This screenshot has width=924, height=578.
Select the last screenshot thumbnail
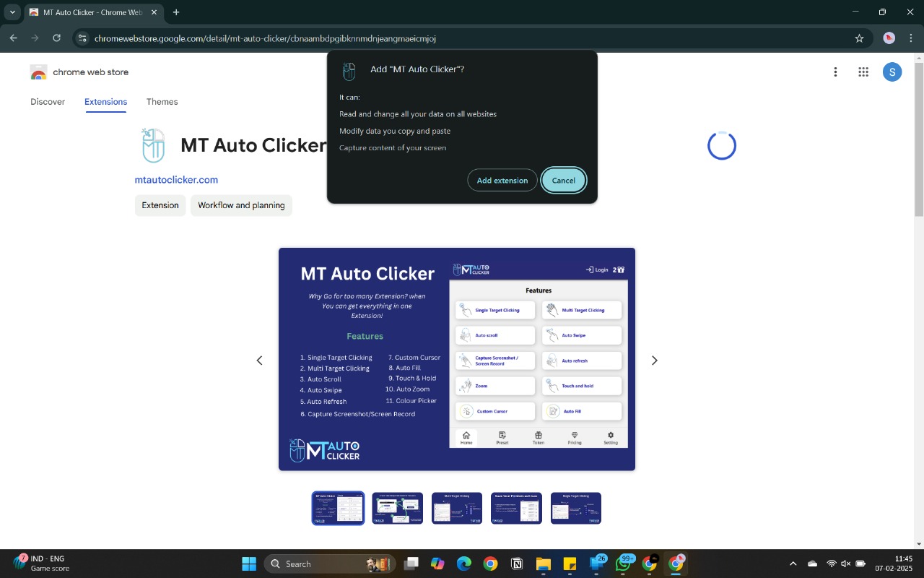coord(575,508)
